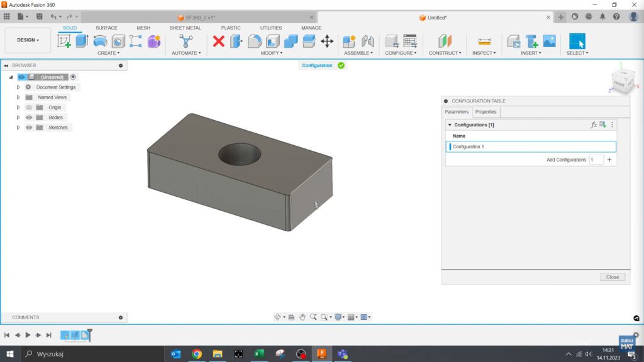644x362 pixels.
Task: Toggle document visibility eye next to Unsaved
Action: coord(21,77)
